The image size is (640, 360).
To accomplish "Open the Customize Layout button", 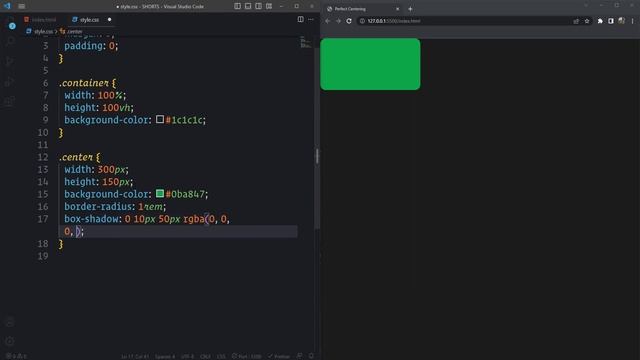I will click(269, 6).
